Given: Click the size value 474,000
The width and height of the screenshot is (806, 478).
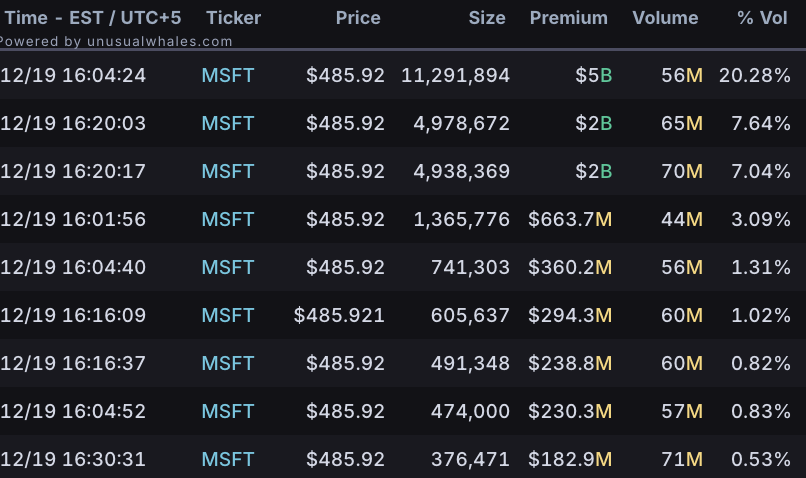Looking at the screenshot, I should 470,411.
